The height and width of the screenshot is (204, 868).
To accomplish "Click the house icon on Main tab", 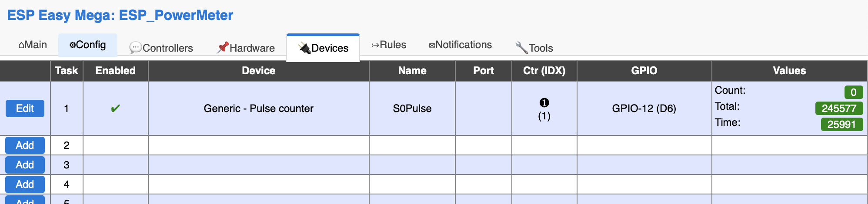I will (21, 45).
